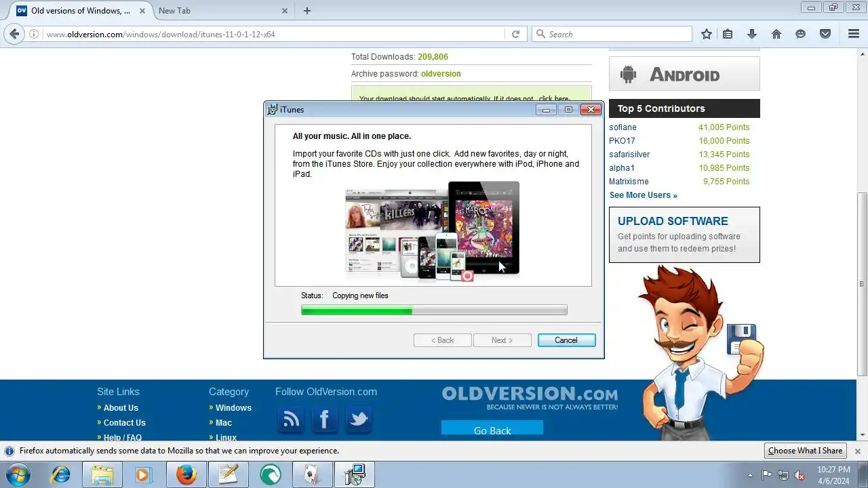
Task: Open the green circular taskbar app
Action: tap(271, 474)
